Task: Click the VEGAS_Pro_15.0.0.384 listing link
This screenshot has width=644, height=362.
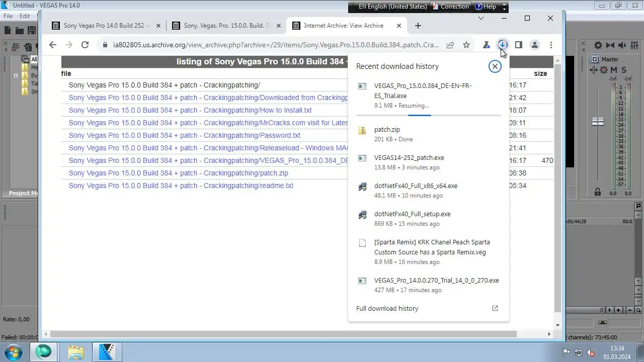Action: 208,160
